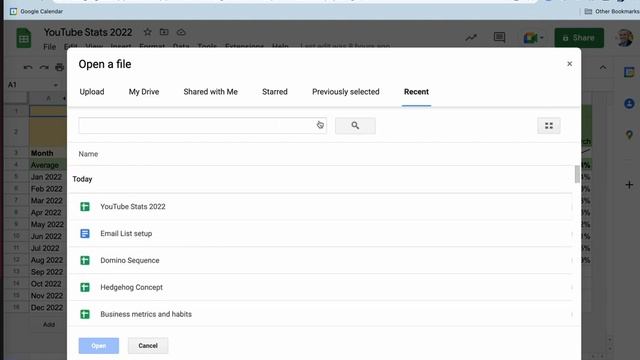This screenshot has width=640, height=360.
Task: Select the Jan 2022 cell
Action: 48,177
